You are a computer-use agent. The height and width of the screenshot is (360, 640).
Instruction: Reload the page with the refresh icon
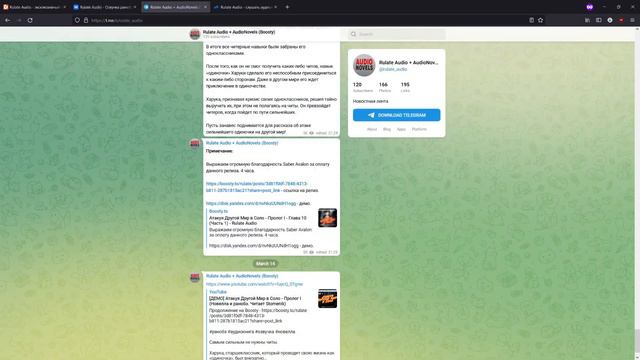[30, 20]
